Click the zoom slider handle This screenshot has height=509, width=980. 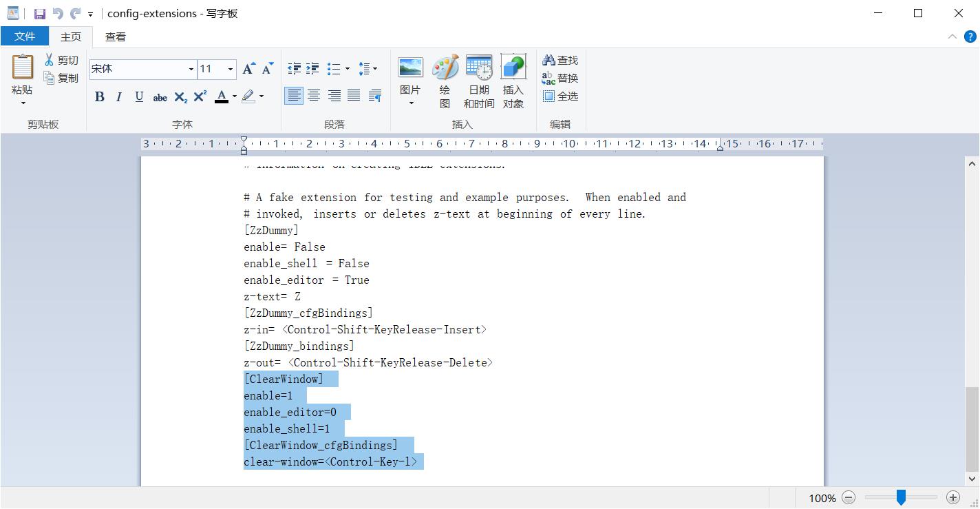[x=901, y=497]
